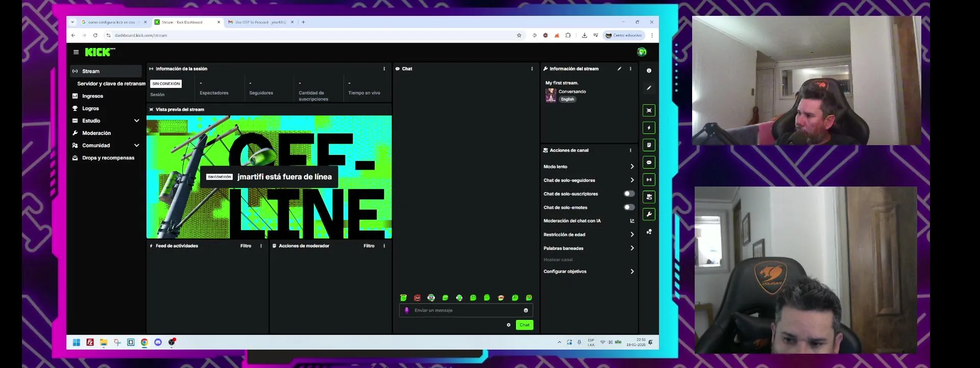Toggle the broadcast session widget icon
Screen dimensions: 980x368
pyautogui.click(x=649, y=180)
